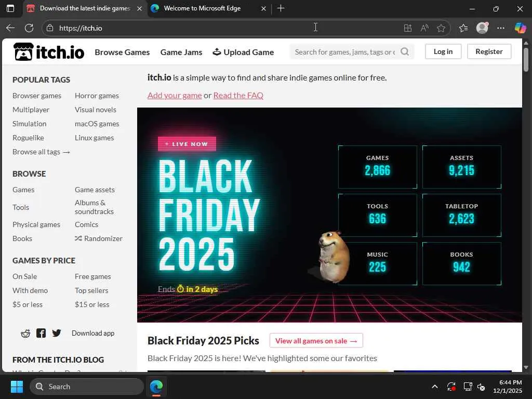Open Edge Settings and more menu
The width and height of the screenshot is (532, 399).
pyautogui.click(x=501, y=28)
